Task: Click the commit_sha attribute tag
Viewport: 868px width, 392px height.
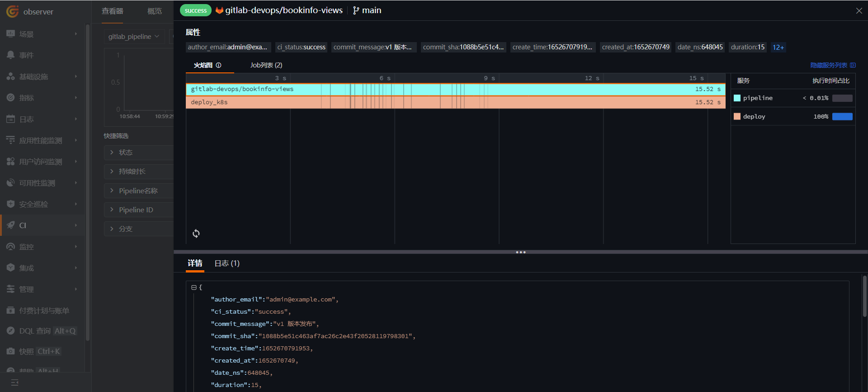Action: pos(463,47)
